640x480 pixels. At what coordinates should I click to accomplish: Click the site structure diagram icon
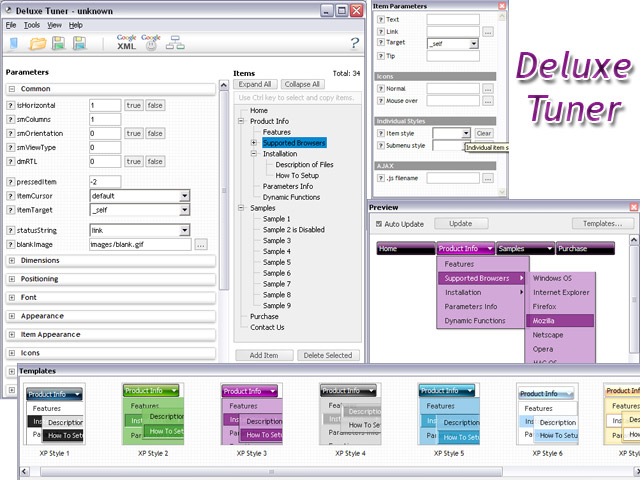point(176,43)
